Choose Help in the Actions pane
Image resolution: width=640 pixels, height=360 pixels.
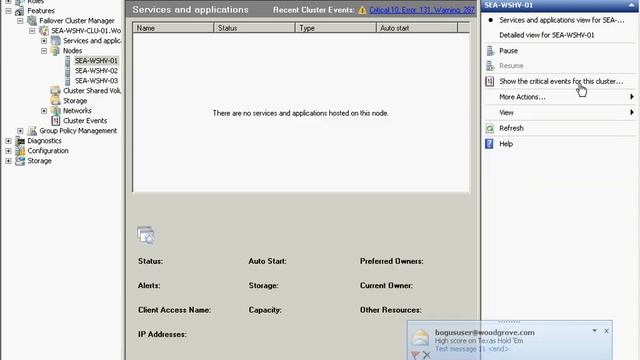[x=506, y=144]
